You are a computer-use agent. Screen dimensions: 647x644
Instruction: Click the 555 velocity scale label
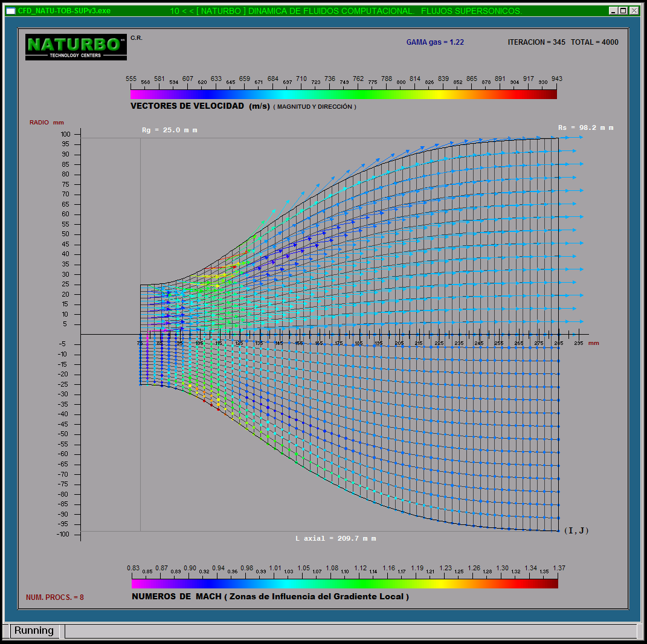[131, 79]
